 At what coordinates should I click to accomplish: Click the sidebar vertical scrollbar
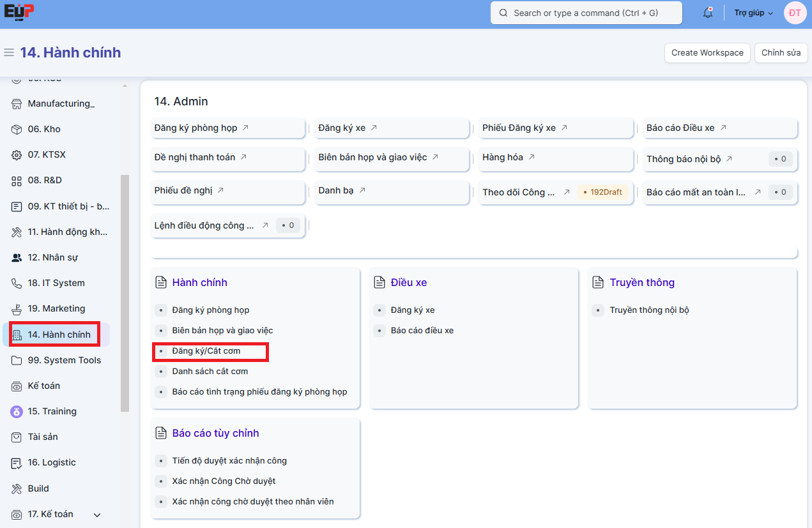[125, 292]
